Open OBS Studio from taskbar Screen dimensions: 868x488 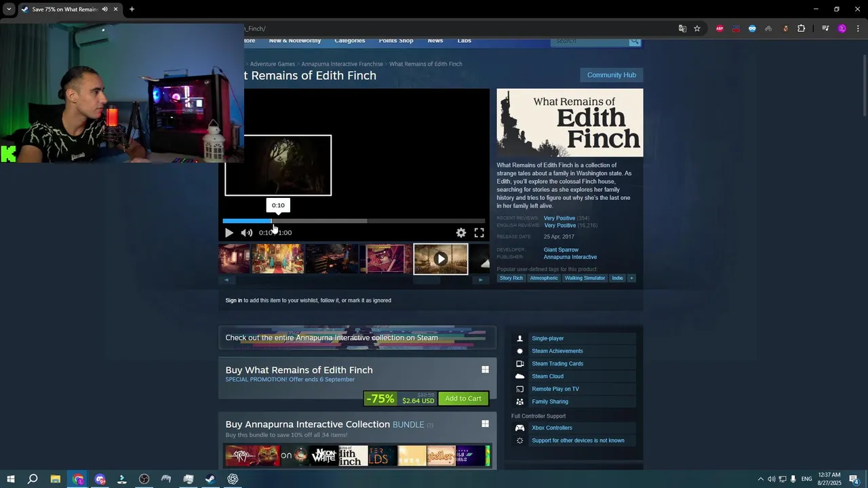pyautogui.click(x=144, y=479)
